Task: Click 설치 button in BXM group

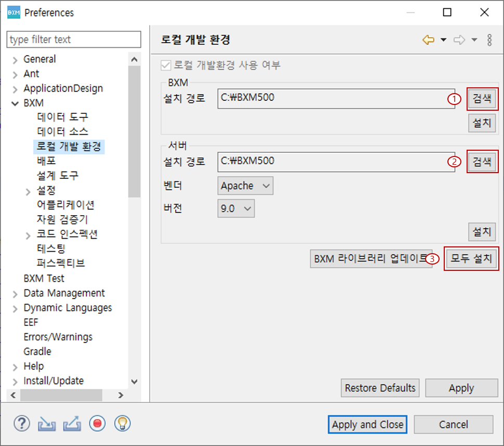Action: (x=482, y=123)
